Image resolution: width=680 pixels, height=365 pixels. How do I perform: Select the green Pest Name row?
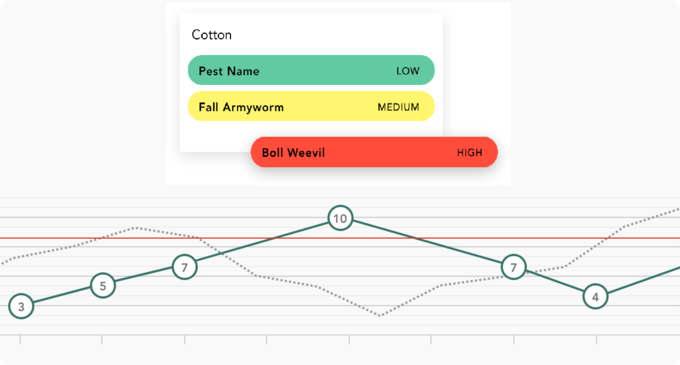tap(311, 70)
